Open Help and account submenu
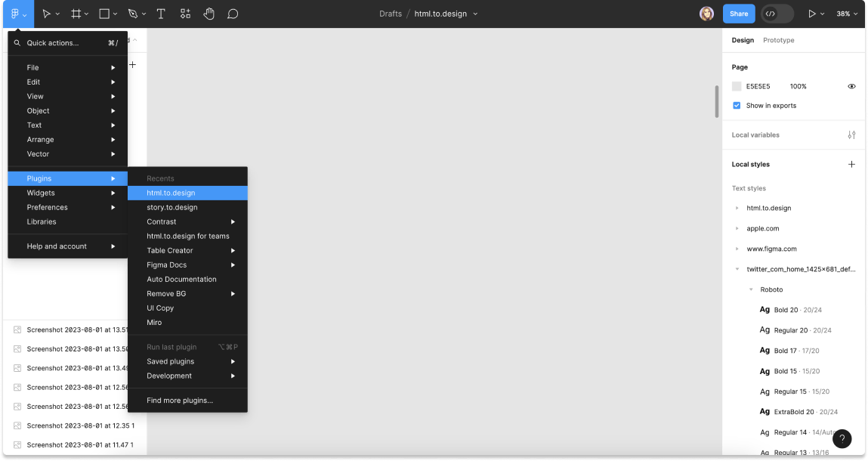868x461 pixels. [x=67, y=246]
